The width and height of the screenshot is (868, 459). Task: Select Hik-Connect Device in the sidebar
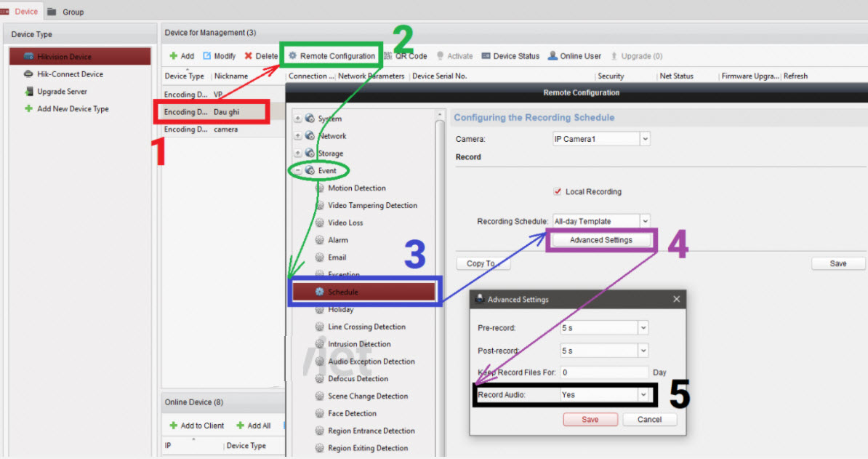pos(70,74)
